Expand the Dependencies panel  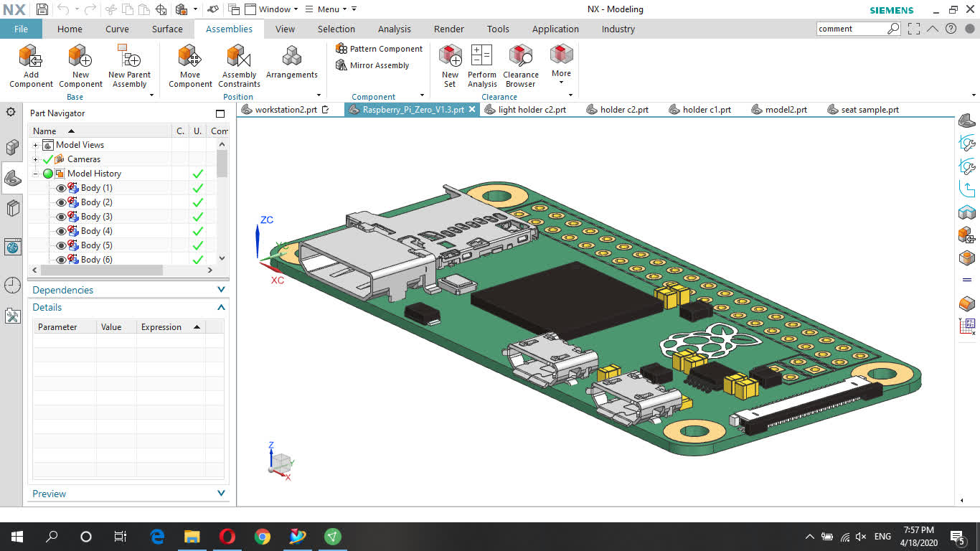pos(221,290)
